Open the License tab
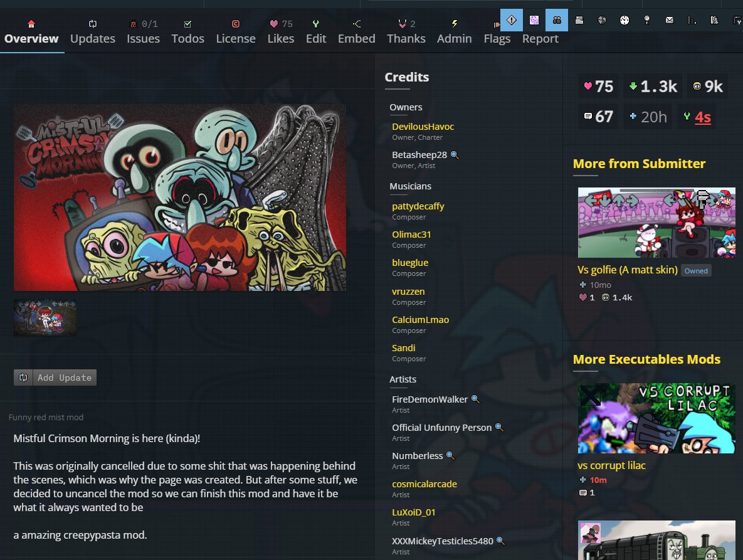The image size is (743, 560). [x=236, y=32]
